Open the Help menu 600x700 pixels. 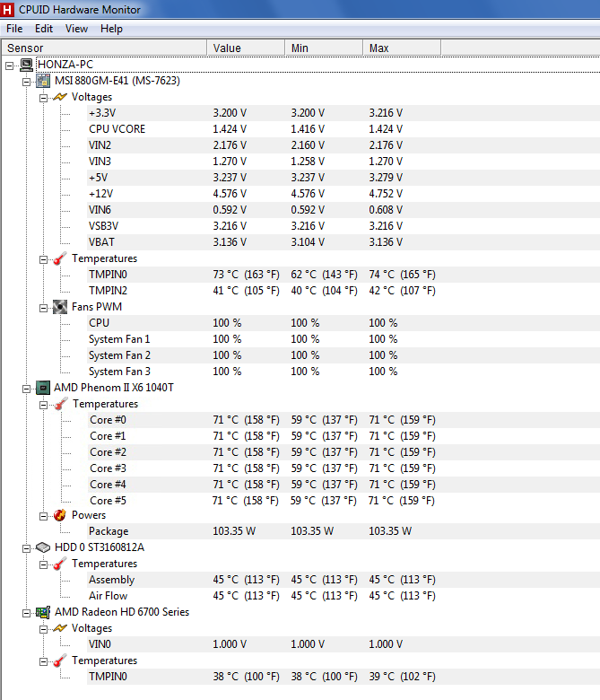(111, 29)
